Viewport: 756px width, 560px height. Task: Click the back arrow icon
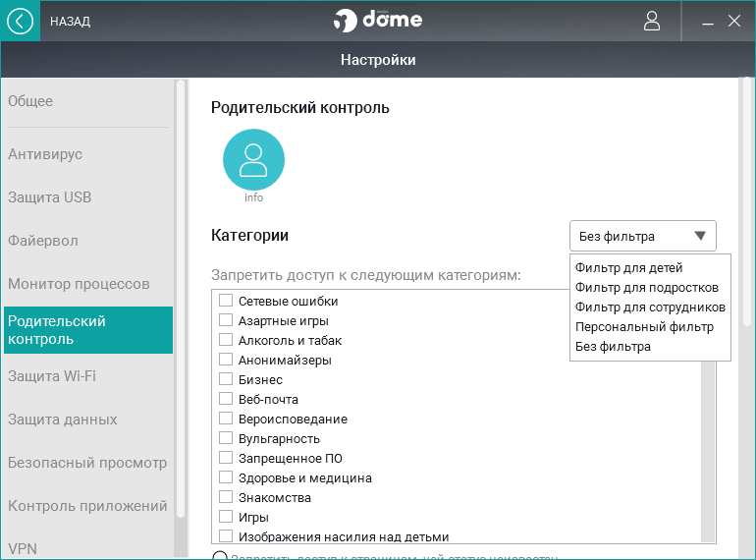point(20,21)
